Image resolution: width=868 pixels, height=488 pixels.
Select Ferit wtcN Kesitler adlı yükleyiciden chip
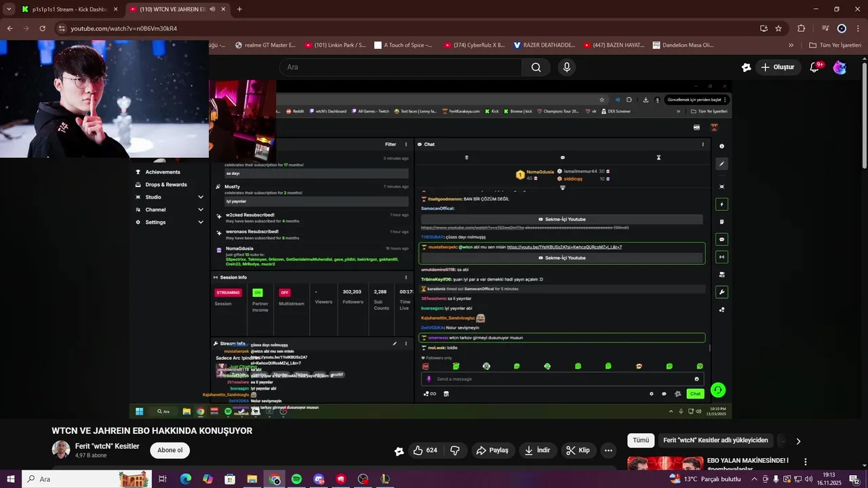click(715, 441)
